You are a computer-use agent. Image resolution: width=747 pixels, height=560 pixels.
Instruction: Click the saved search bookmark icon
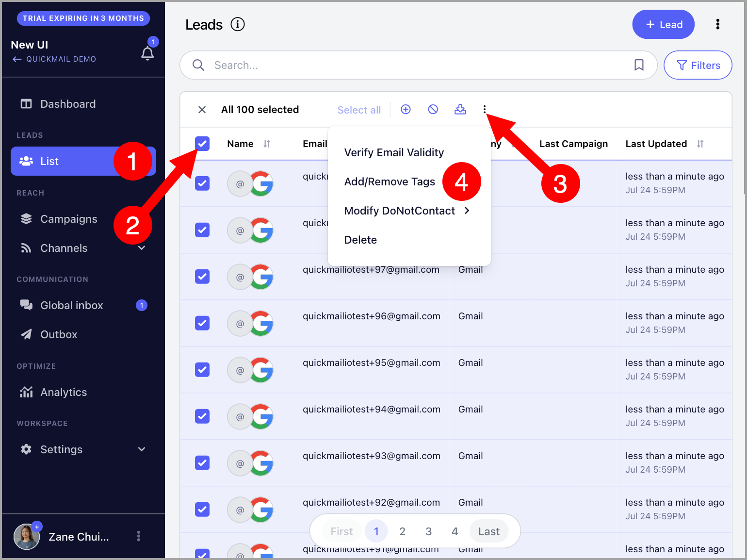coord(639,65)
